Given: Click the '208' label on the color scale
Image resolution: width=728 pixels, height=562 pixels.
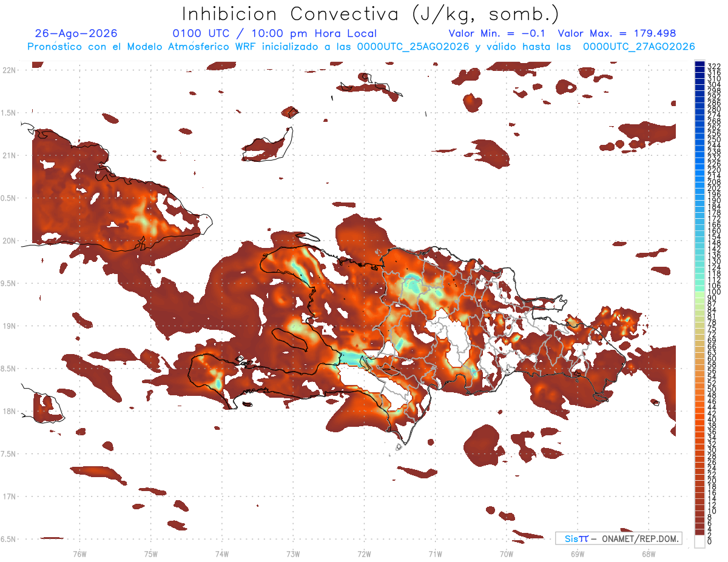Looking at the screenshot, I should (x=713, y=182).
